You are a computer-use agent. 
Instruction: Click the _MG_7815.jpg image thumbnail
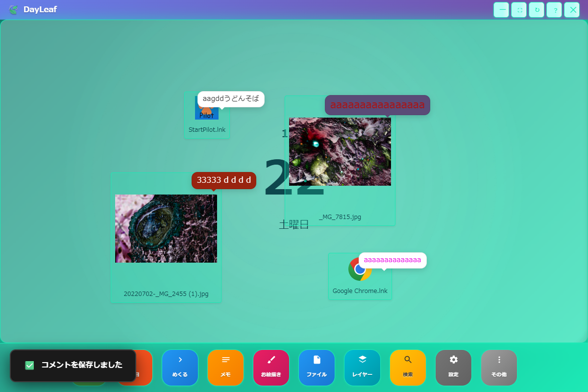340,151
